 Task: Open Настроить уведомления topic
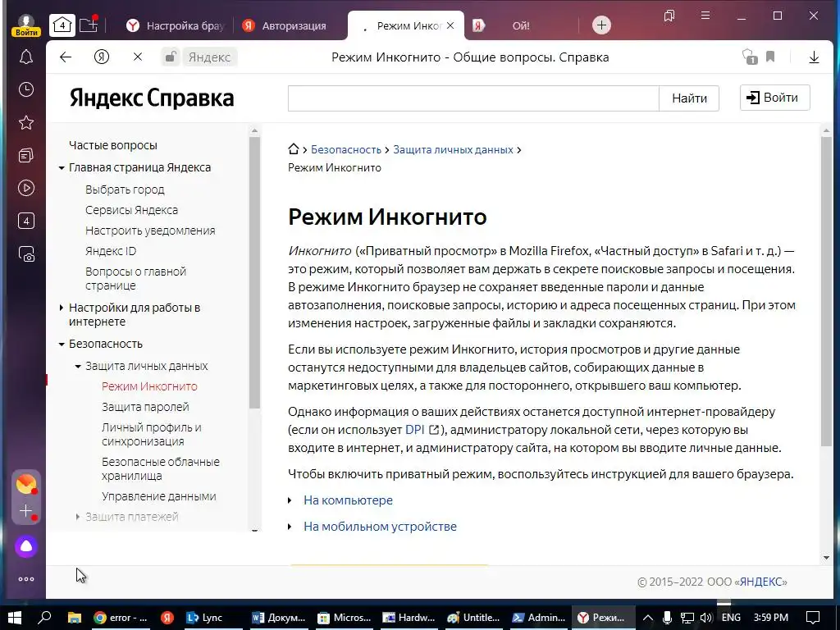[150, 231]
